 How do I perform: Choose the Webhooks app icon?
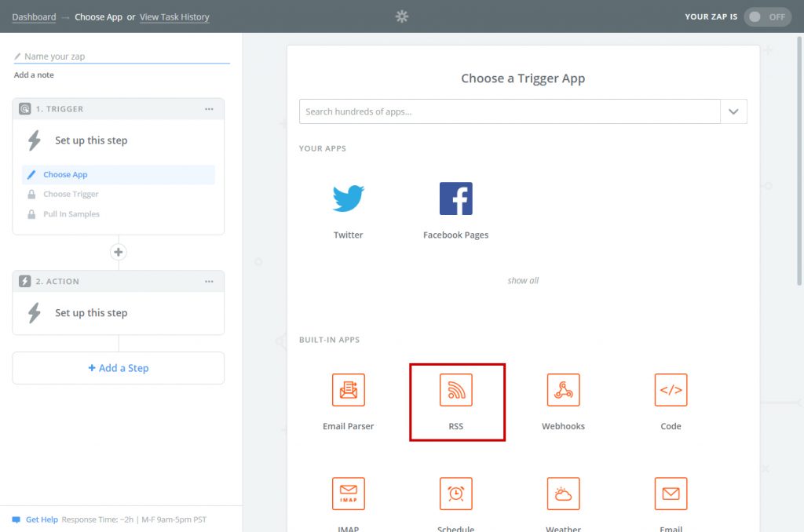(x=563, y=390)
